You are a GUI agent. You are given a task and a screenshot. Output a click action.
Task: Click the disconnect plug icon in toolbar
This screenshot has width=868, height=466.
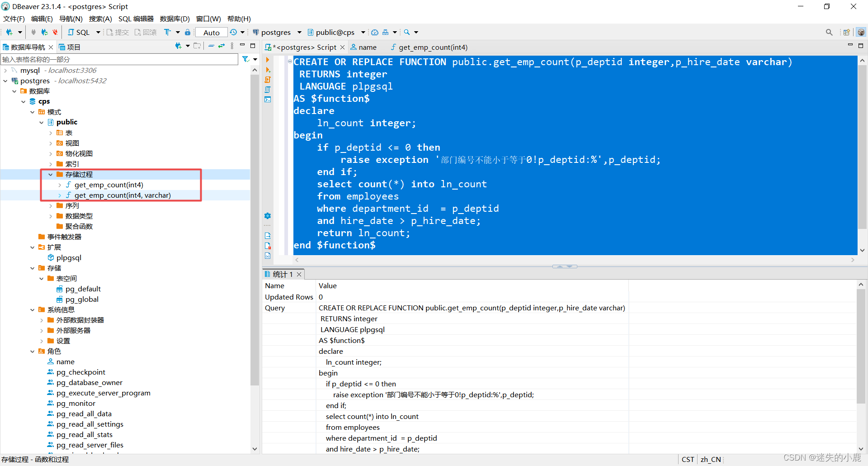pyautogui.click(x=33, y=32)
